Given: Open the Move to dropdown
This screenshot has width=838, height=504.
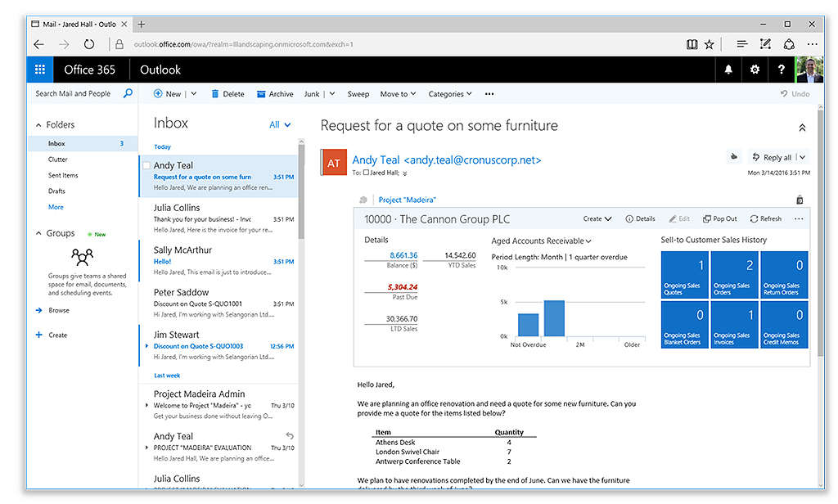Looking at the screenshot, I should pyautogui.click(x=399, y=94).
